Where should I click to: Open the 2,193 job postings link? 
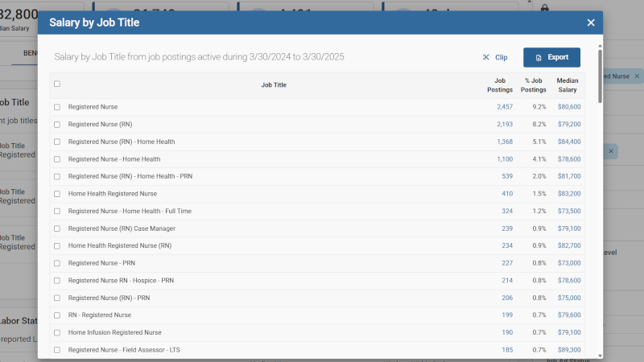(x=505, y=124)
